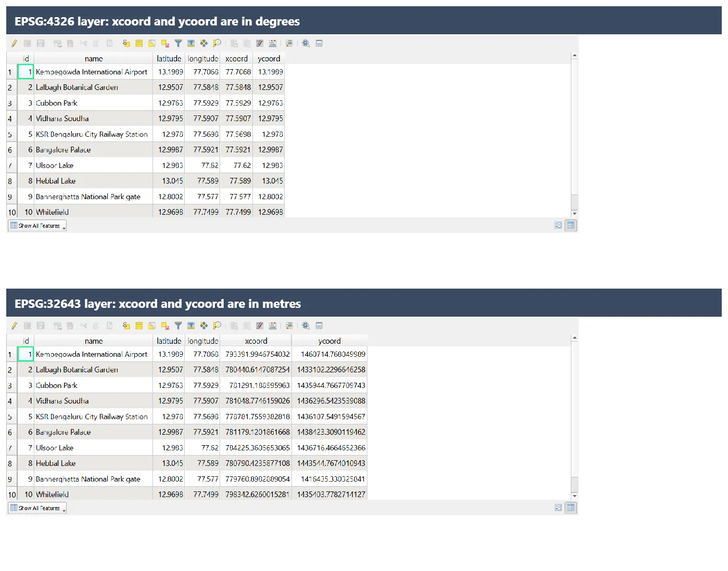Switch metres table to form view

tap(558, 508)
